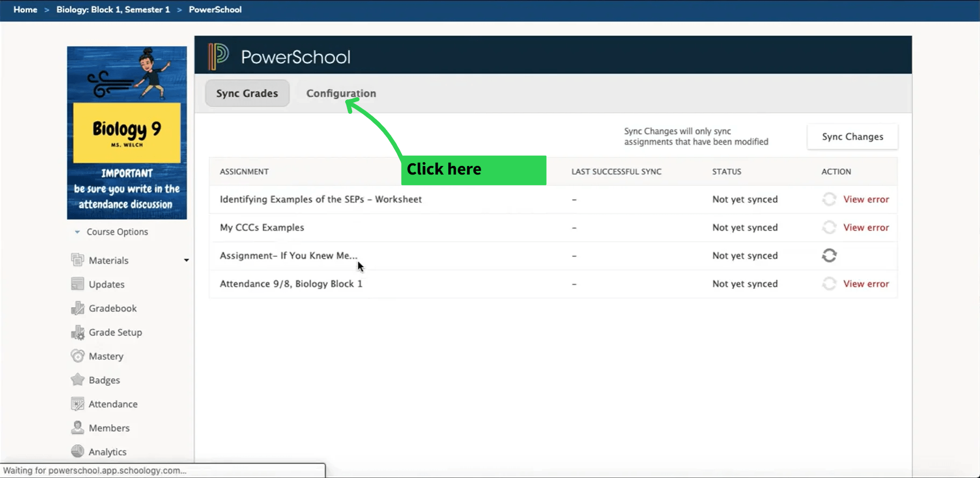Open Attendance in the course sidebar
Viewport: 980px width, 478px height.
113,404
